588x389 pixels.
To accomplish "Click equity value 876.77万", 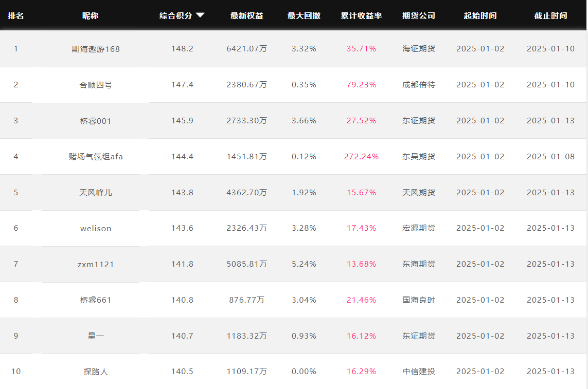I will pos(247,300).
